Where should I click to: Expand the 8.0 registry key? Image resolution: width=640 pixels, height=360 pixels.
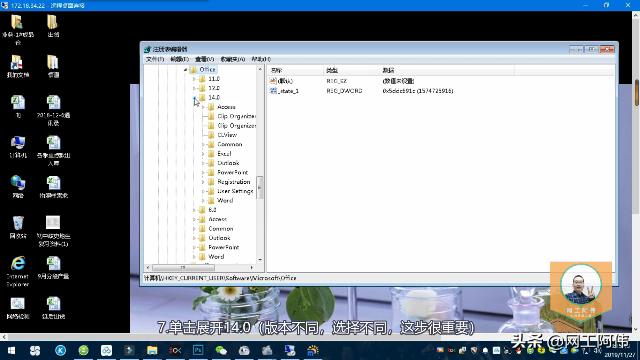pyautogui.click(x=194, y=210)
